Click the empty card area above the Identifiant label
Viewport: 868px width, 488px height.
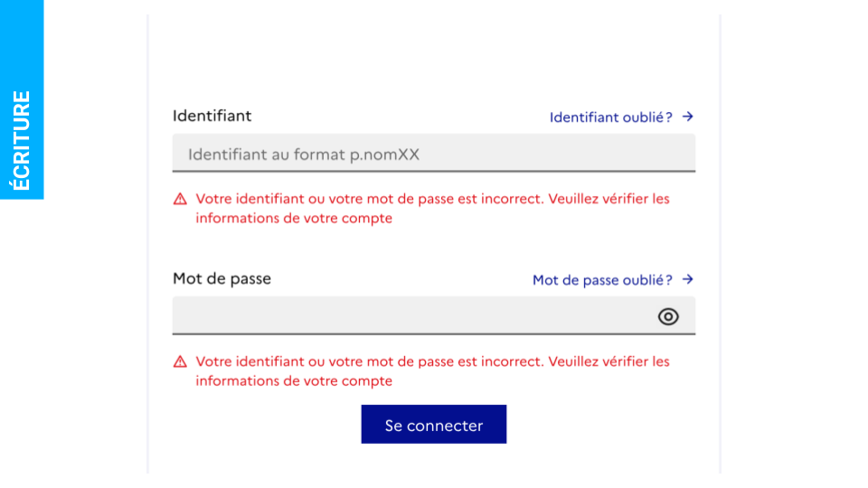434,59
